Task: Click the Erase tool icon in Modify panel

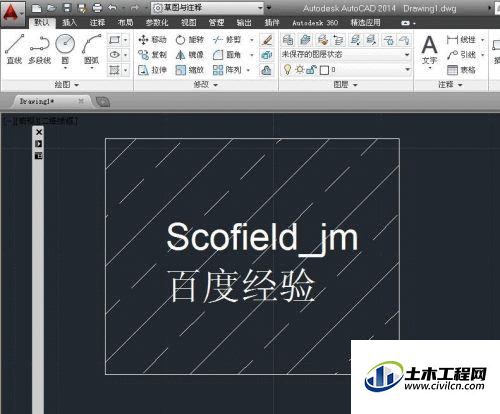Action: coord(267,40)
